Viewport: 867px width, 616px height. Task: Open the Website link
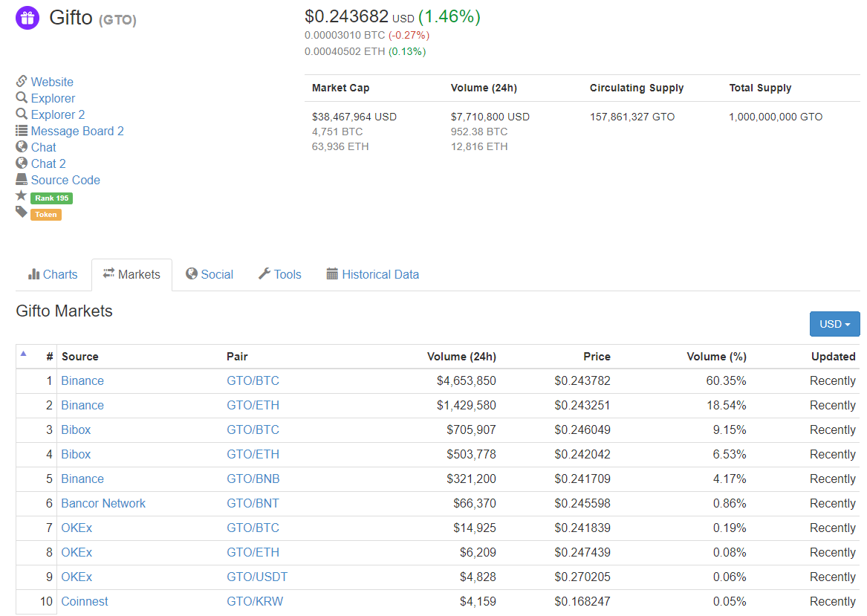52,82
